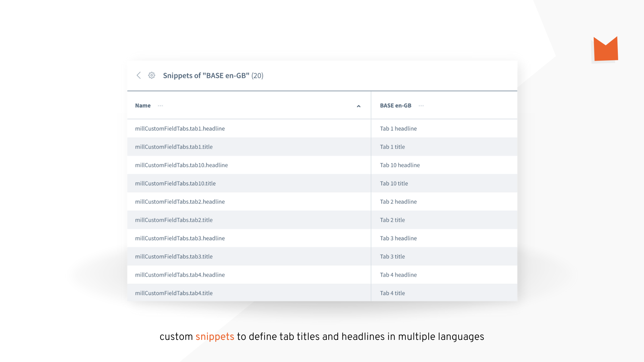The width and height of the screenshot is (644, 362).
Task: Select millCustomFieldTabs.tab3.headline row name
Action: pos(180,238)
